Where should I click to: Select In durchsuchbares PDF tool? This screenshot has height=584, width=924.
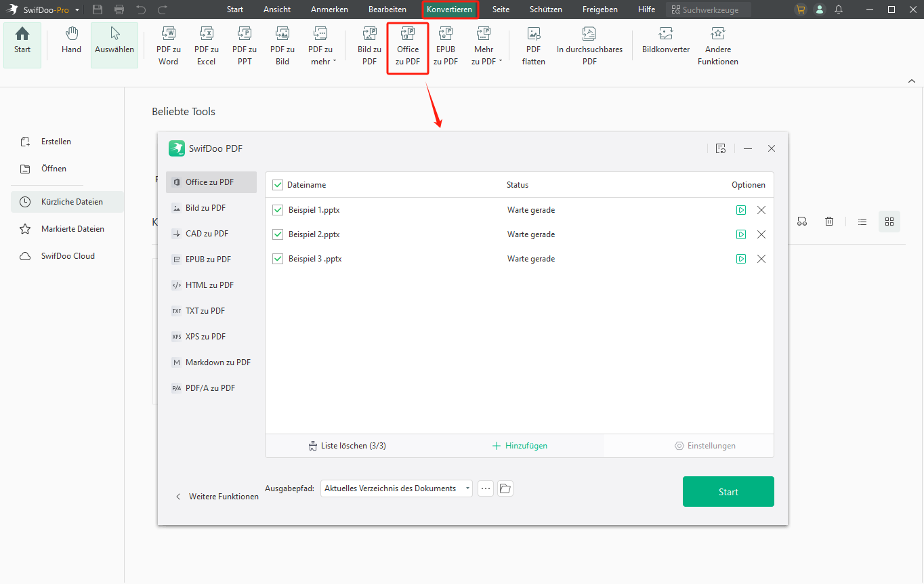589,46
